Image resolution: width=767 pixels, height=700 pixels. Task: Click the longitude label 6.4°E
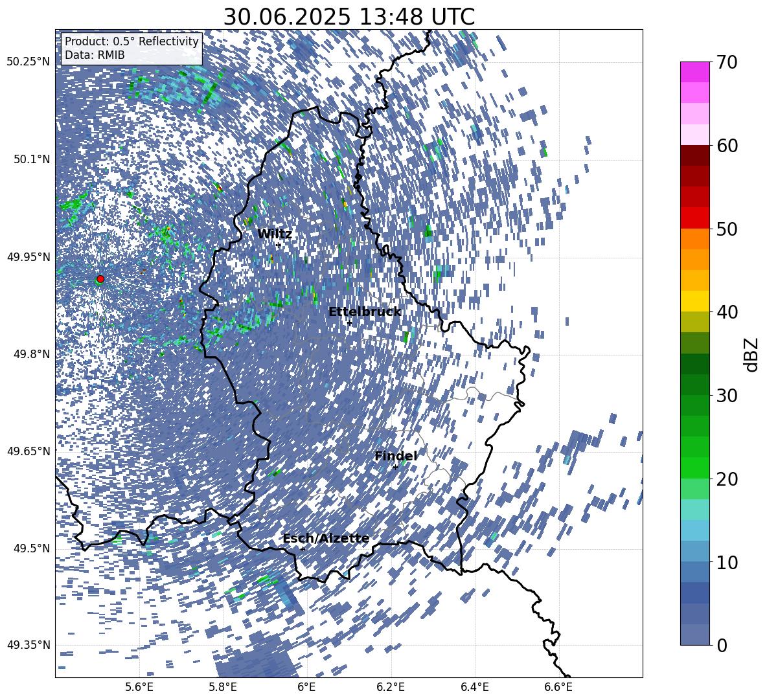pos(474,687)
